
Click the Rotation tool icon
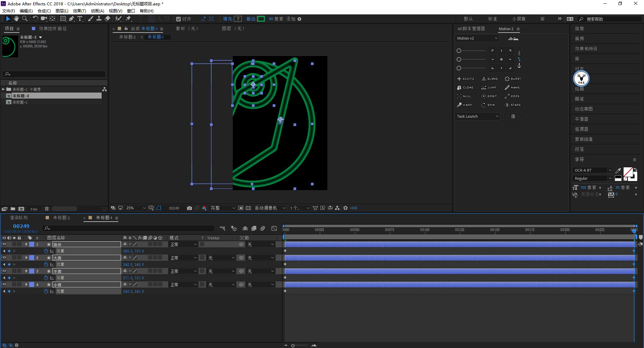pyautogui.click(x=35, y=19)
